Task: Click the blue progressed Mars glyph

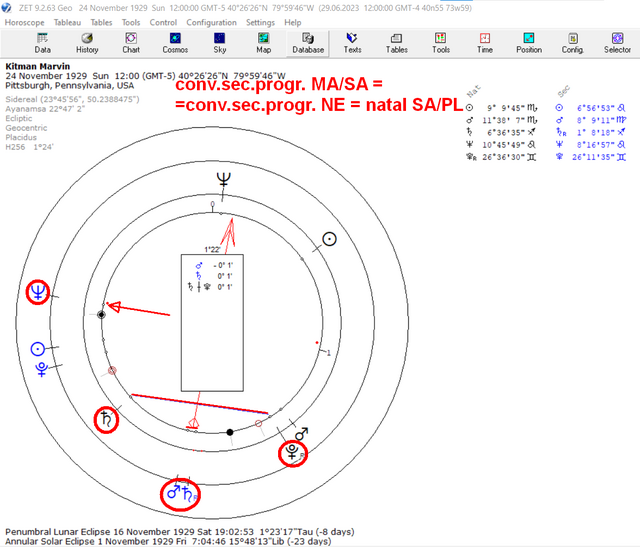Action: pos(174,492)
